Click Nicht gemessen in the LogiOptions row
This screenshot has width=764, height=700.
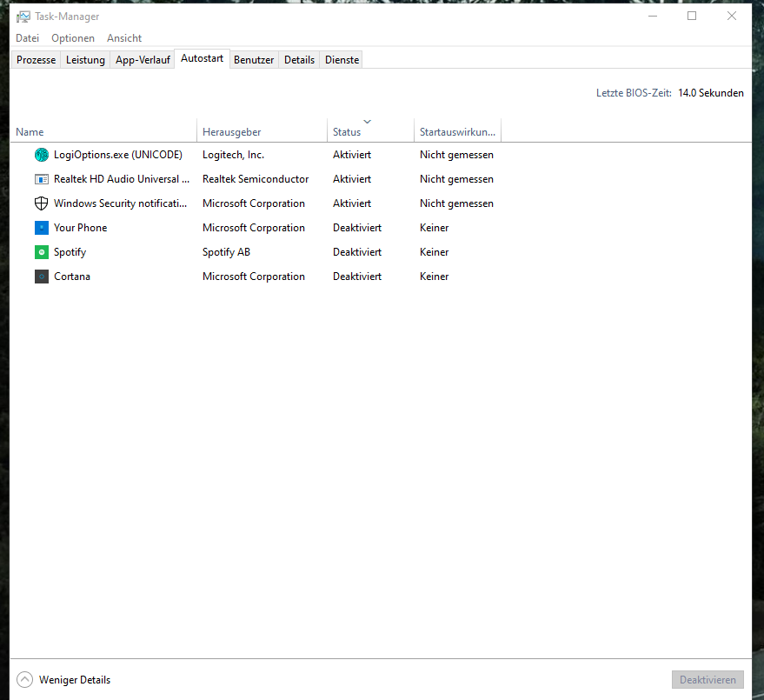click(x=456, y=155)
